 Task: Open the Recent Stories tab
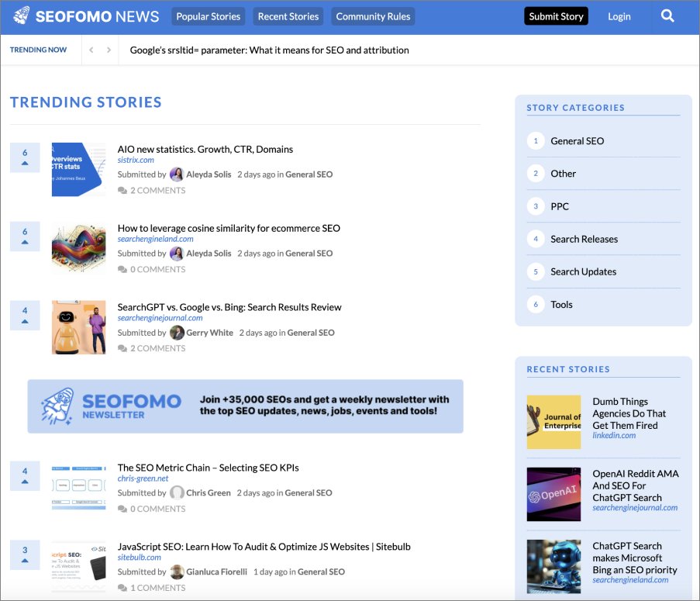coord(288,16)
